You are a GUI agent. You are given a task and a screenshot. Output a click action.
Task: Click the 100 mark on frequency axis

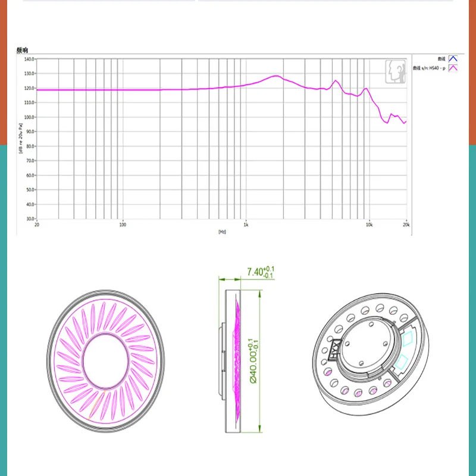pos(123,225)
